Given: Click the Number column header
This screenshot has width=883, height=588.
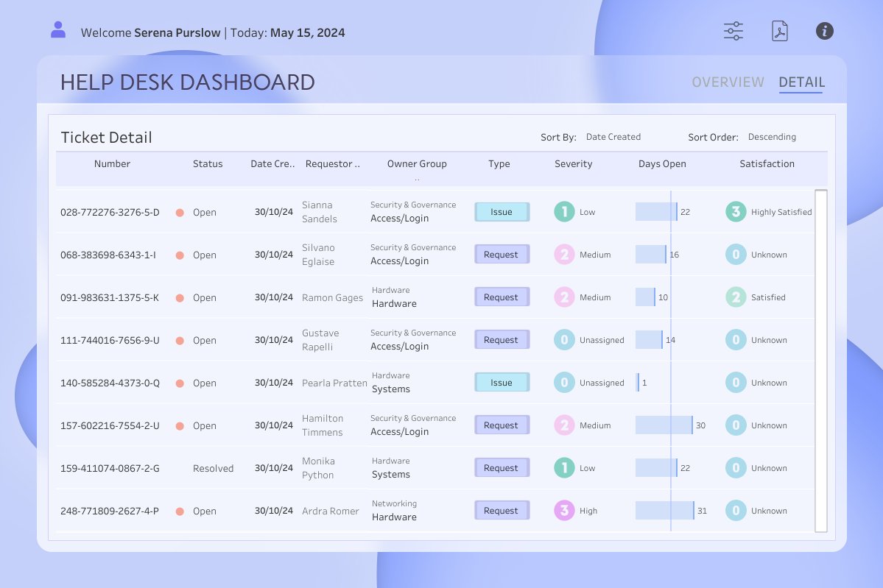Looking at the screenshot, I should (112, 163).
